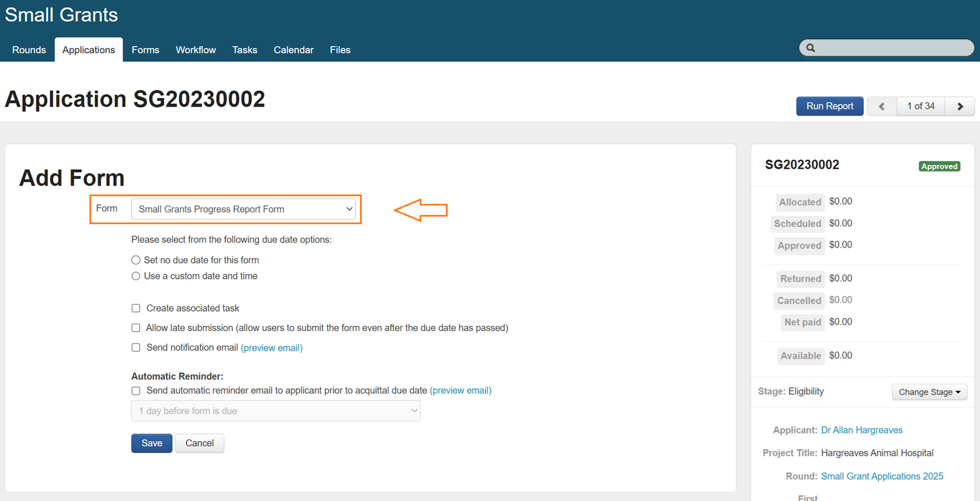The height and width of the screenshot is (501, 980).
Task: Go to the previous application arrow
Action: (882, 106)
